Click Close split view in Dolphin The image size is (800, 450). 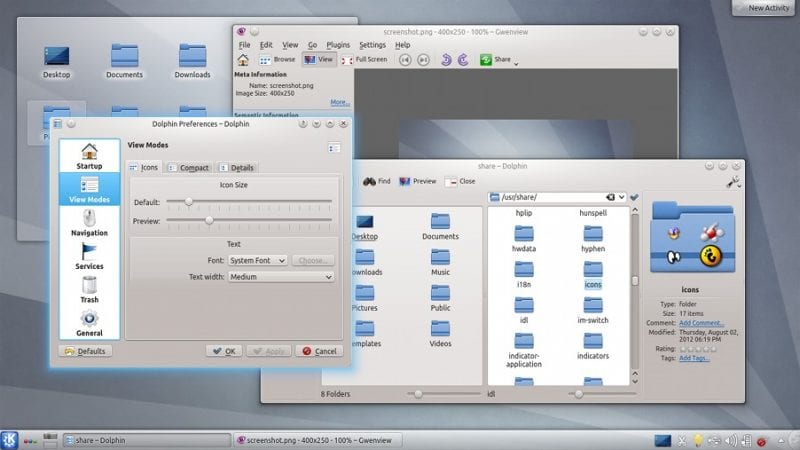(460, 181)
